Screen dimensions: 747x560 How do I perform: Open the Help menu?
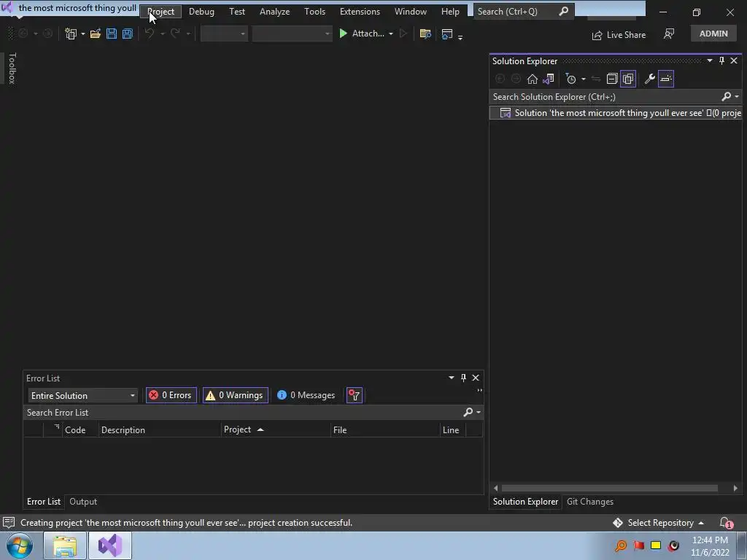pos(450,12)
